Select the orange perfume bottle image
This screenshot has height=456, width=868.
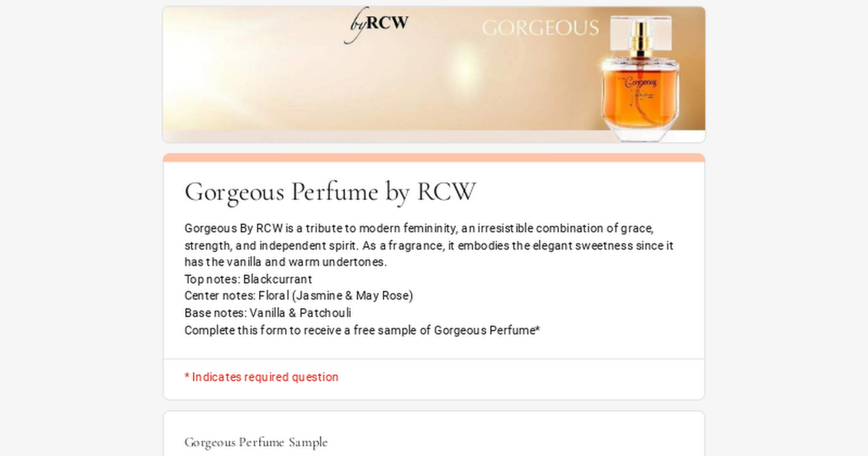[x=640, y=77]
